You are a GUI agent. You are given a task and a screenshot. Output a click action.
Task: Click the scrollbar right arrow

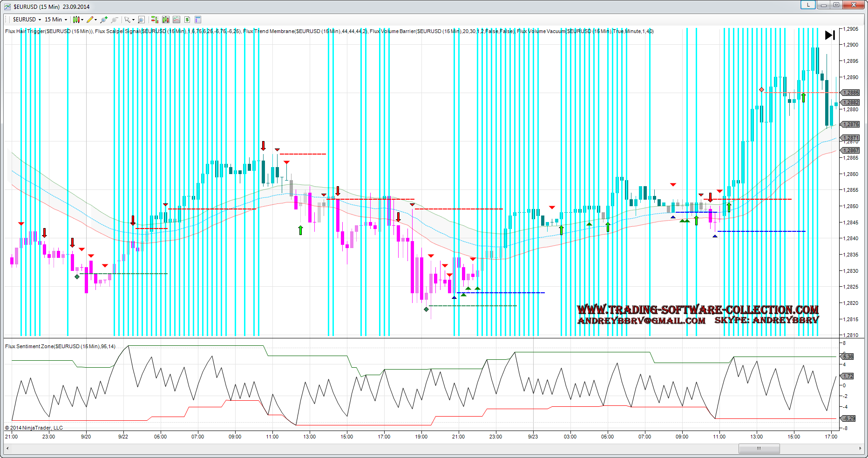[860, 449]
